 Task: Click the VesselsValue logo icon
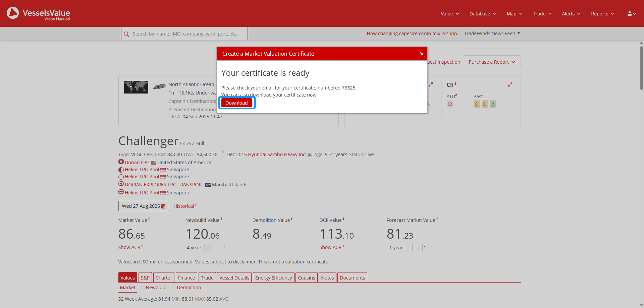pos(13,13)
